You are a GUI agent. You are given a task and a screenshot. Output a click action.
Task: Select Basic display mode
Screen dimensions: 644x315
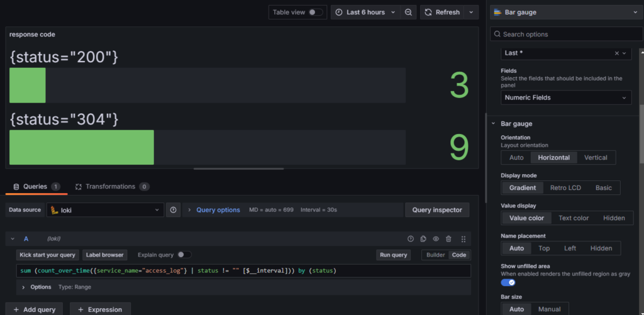603,188
